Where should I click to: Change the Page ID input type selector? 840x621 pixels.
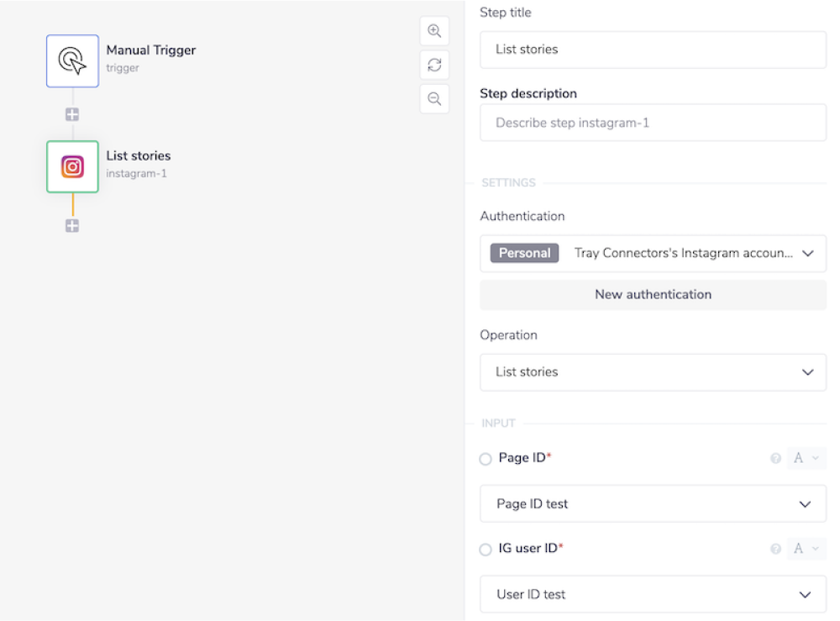click(x=806, y=458)
